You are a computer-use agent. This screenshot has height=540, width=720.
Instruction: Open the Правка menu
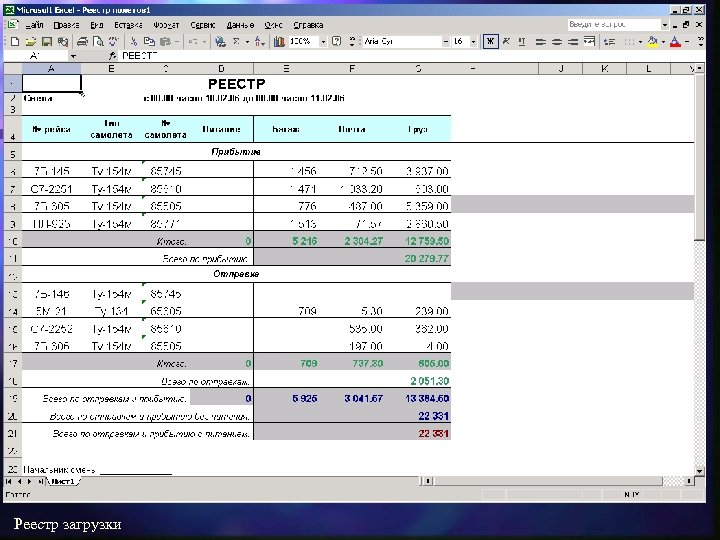pyautogui.click(x=66, y=25)
